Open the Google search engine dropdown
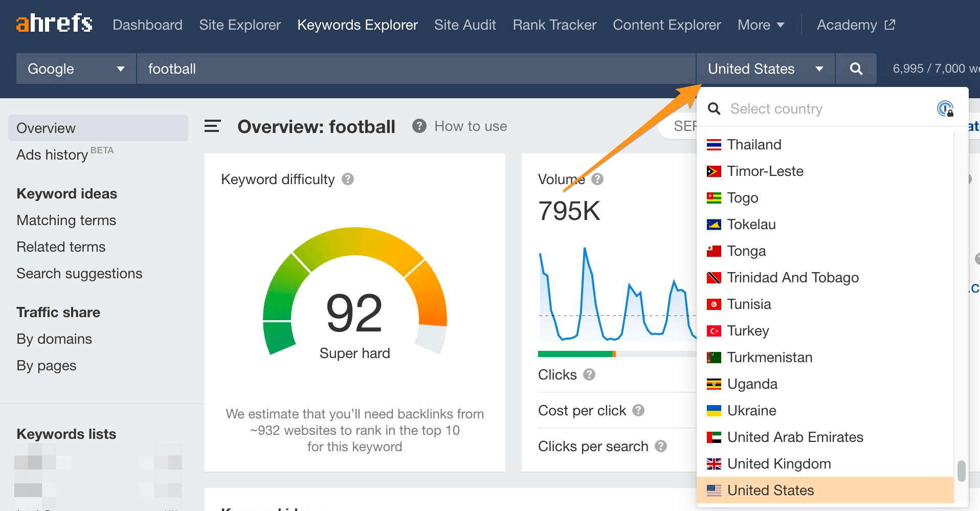Screen dimensions: 980x511 pos(76,69)
